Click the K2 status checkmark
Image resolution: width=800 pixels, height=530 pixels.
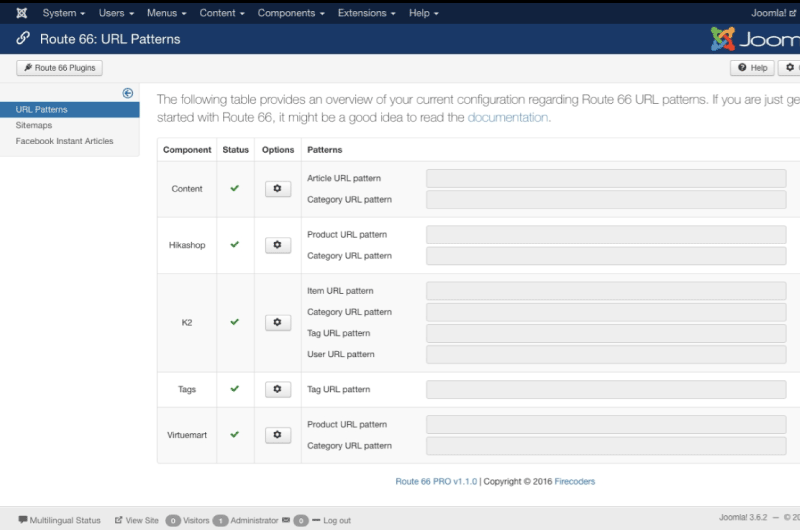pyautogui.click(x=235, y=322)
